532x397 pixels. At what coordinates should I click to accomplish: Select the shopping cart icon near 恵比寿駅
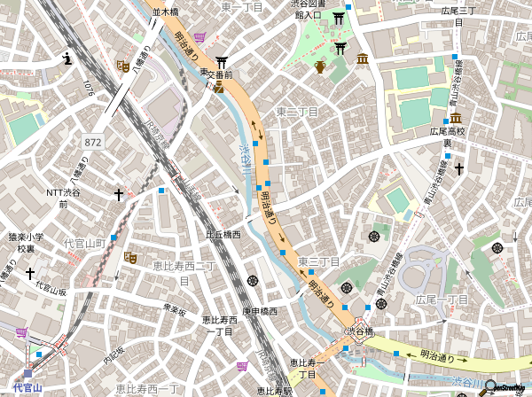tap(242, 366)
